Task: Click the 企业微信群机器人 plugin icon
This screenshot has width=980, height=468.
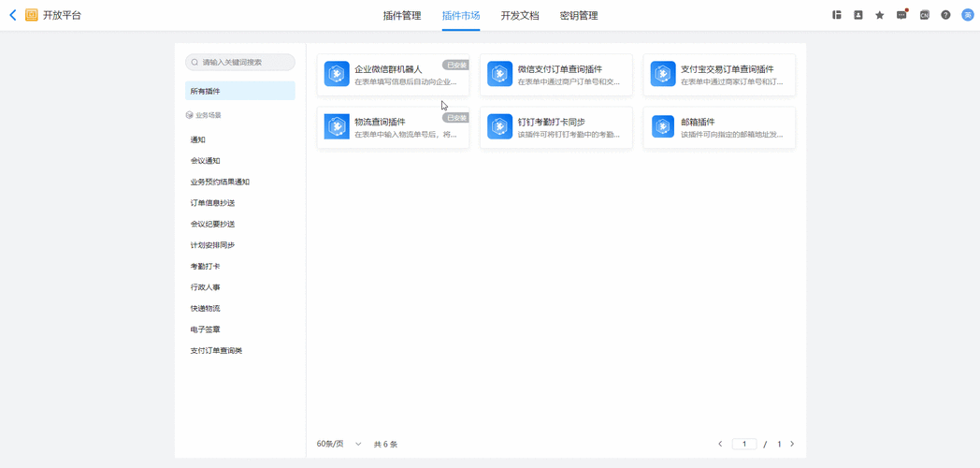Action: tap(337, 74)
